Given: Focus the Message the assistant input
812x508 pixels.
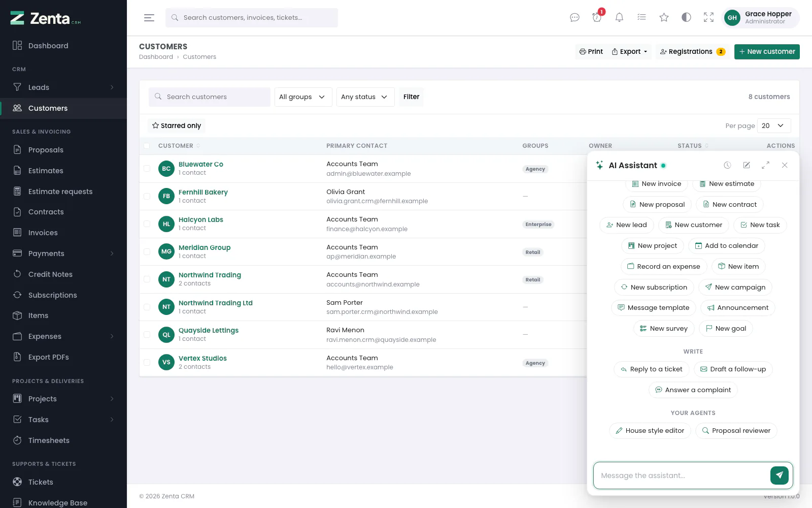Looking at the screenshot, I should pyautogui.click(x=682, y=475).
